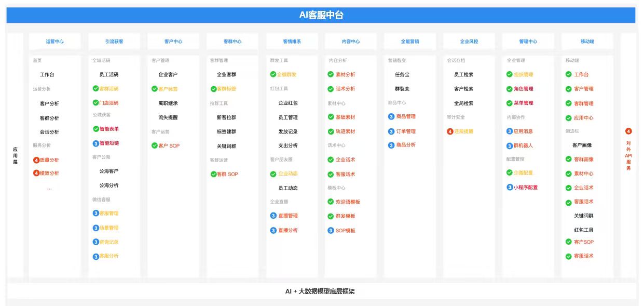Click the blue 3 badge beside SOP模板
The width and height of the screenshot is (644, 306).
(331, 230)
